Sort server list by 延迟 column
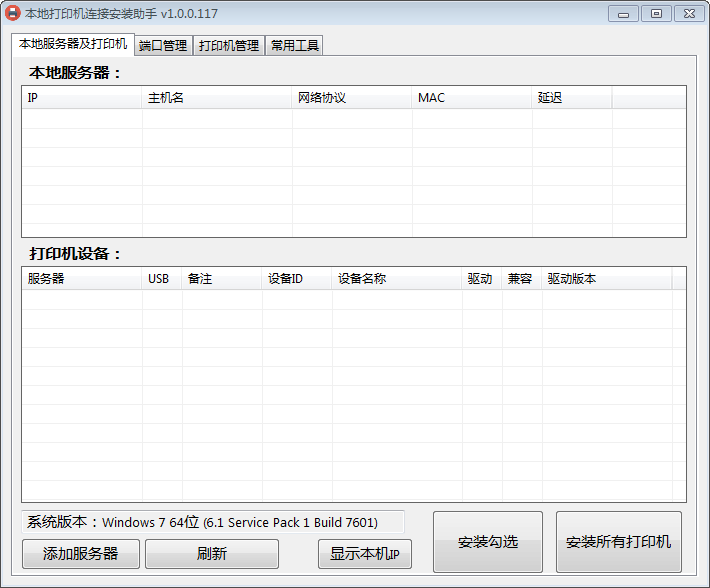This screenshot has height=588, width=710. 572,98
